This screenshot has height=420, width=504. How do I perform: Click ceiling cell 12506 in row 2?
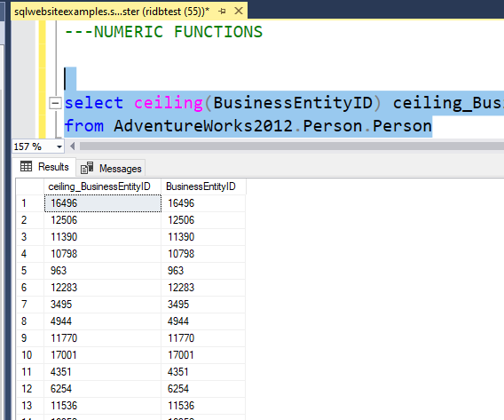coord(103,220)
